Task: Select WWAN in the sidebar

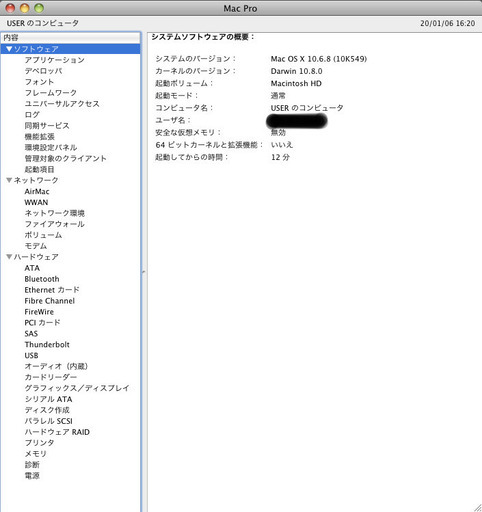Action: [36, 202]
